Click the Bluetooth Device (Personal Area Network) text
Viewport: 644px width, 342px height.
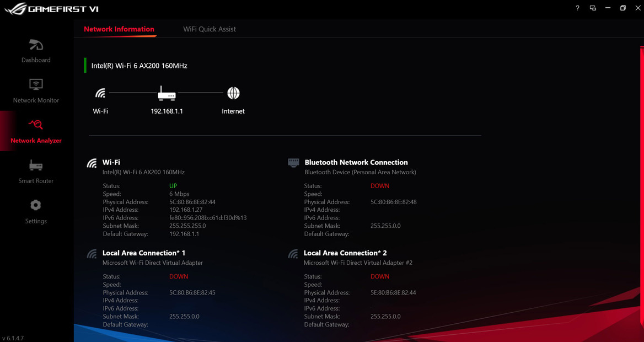(360, 172)
